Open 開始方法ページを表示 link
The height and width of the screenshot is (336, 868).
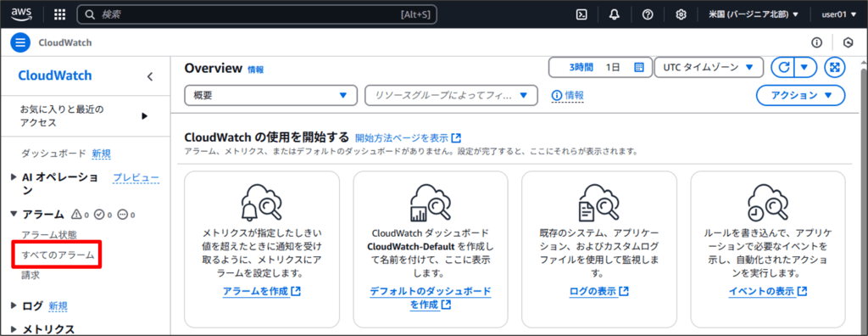[x=409, y=137]
